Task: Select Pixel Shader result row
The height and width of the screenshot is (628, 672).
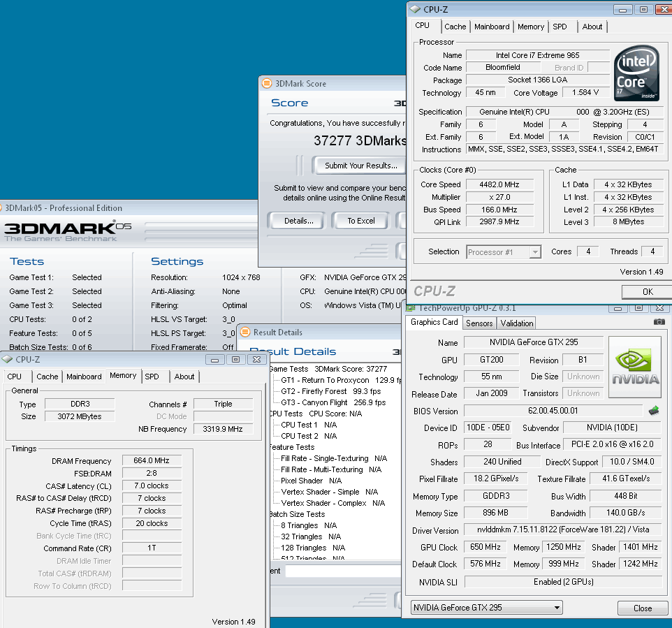Action: point(311,480)
